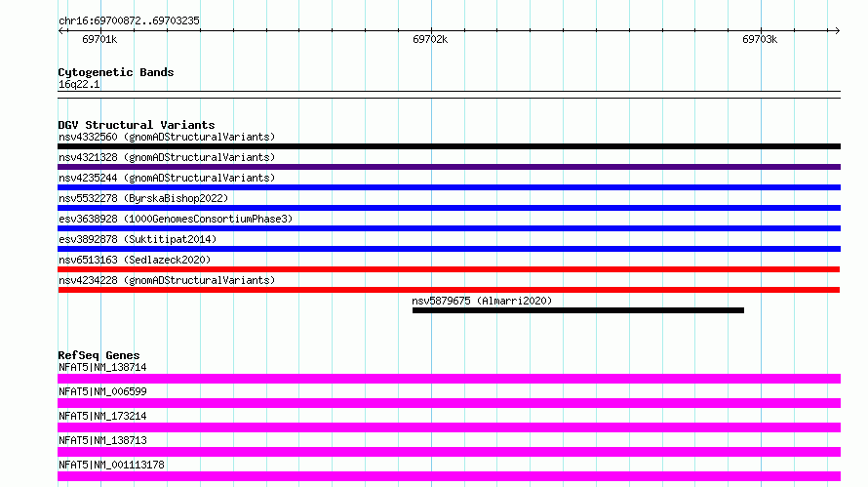Open the NFAT5|NM_006599 transcript label
This screenshot has height=487, width=868.
102,391
